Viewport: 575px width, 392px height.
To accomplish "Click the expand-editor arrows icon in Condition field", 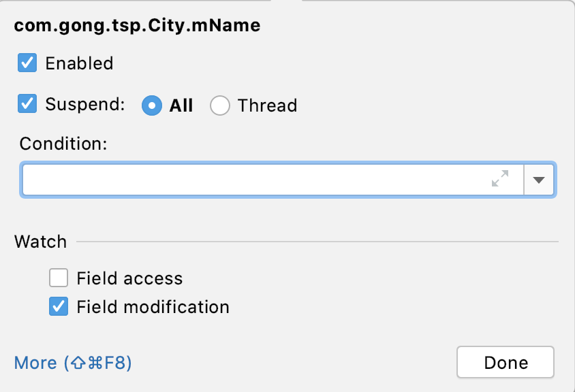I will tap(500, 178).
